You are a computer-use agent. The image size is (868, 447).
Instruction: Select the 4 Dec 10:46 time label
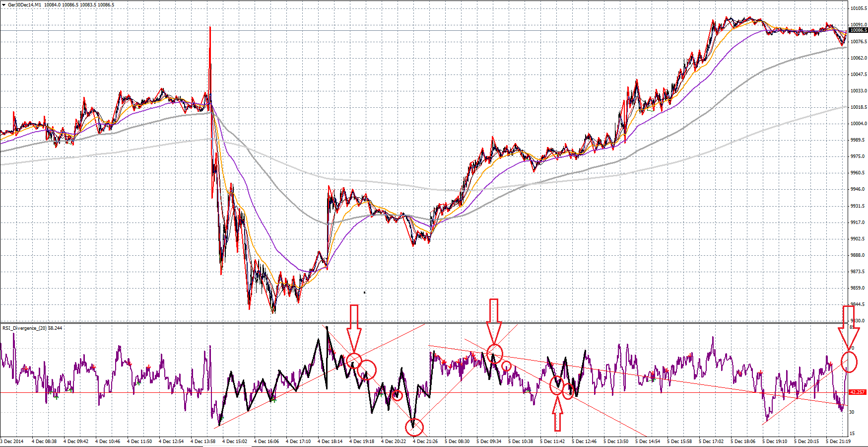tap(108, 441)
